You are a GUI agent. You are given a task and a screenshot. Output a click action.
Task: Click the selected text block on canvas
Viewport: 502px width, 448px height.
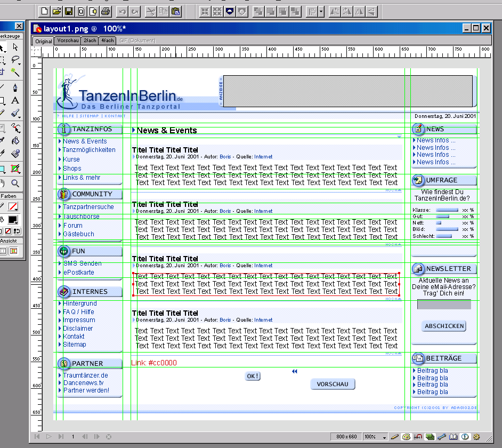pyautogui.click(x=265, y=284)
